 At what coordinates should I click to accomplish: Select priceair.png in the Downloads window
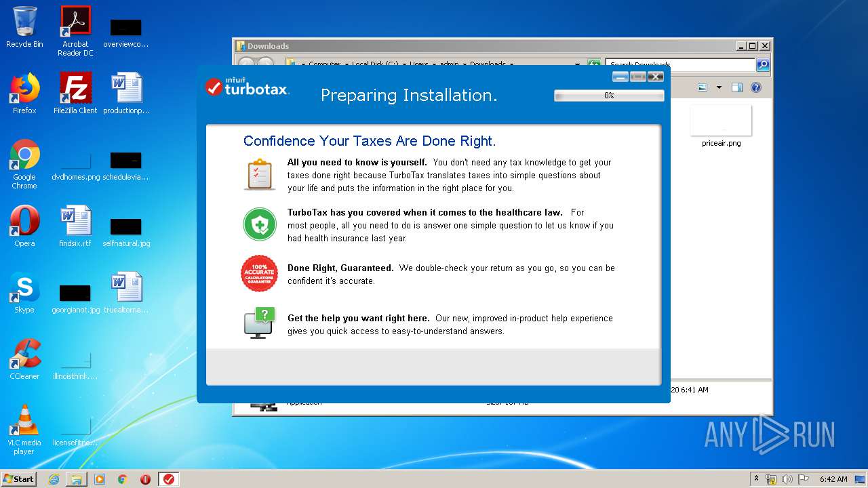pyautogui.click(x=721, y=127)
